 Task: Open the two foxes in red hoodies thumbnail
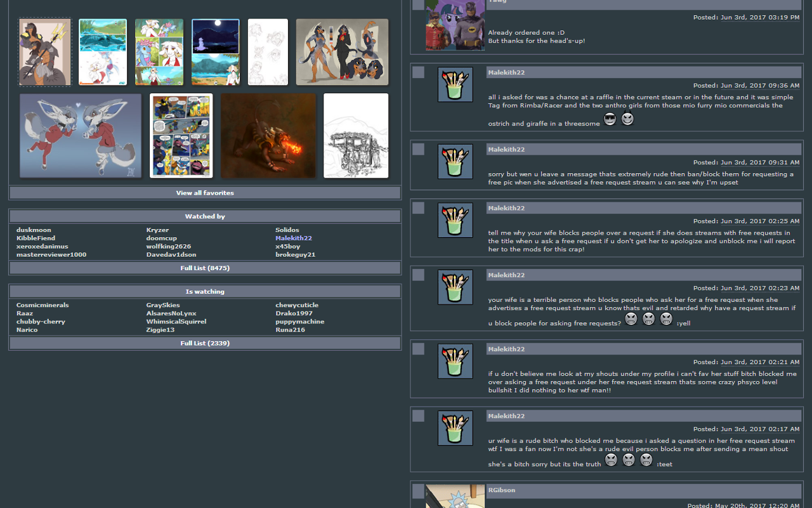pos(81,136)
